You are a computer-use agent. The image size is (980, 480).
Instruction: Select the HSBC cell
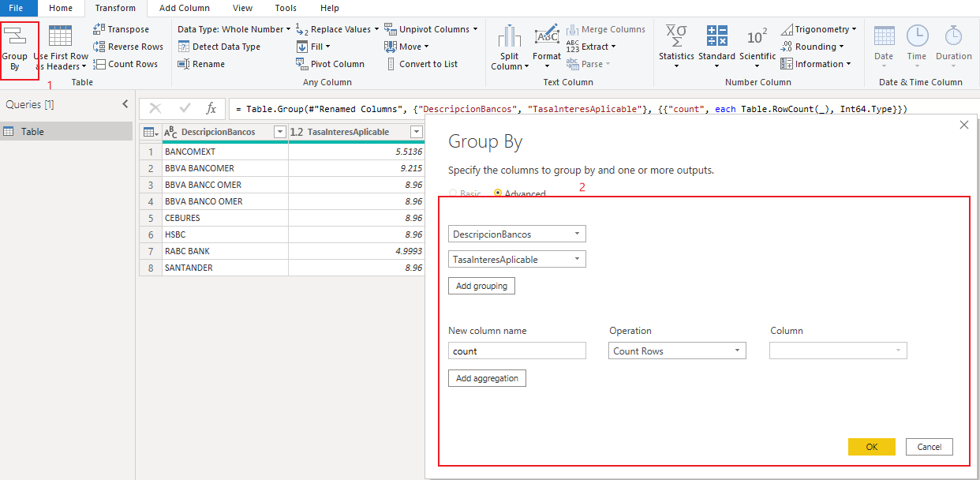pos(225,234)
